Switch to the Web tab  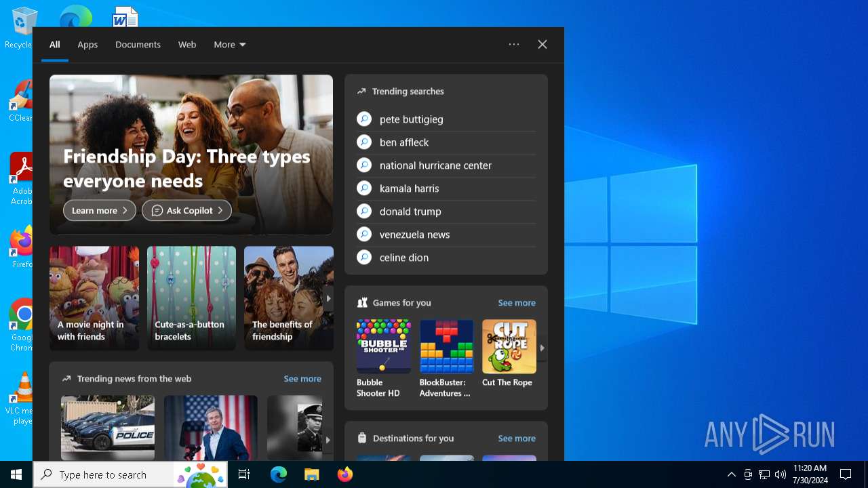point(187,45)
